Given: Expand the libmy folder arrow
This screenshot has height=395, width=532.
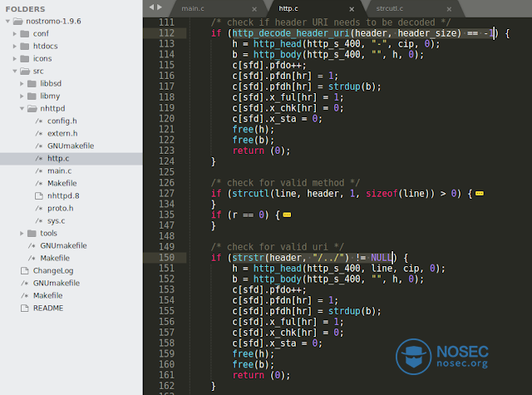Looking at the screenshot, I should [22, 96].
